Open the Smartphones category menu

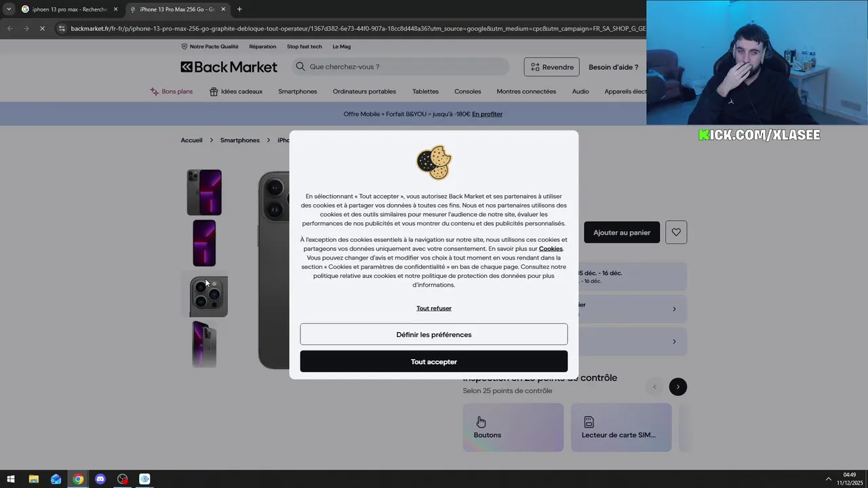click(x=298, y=91)
